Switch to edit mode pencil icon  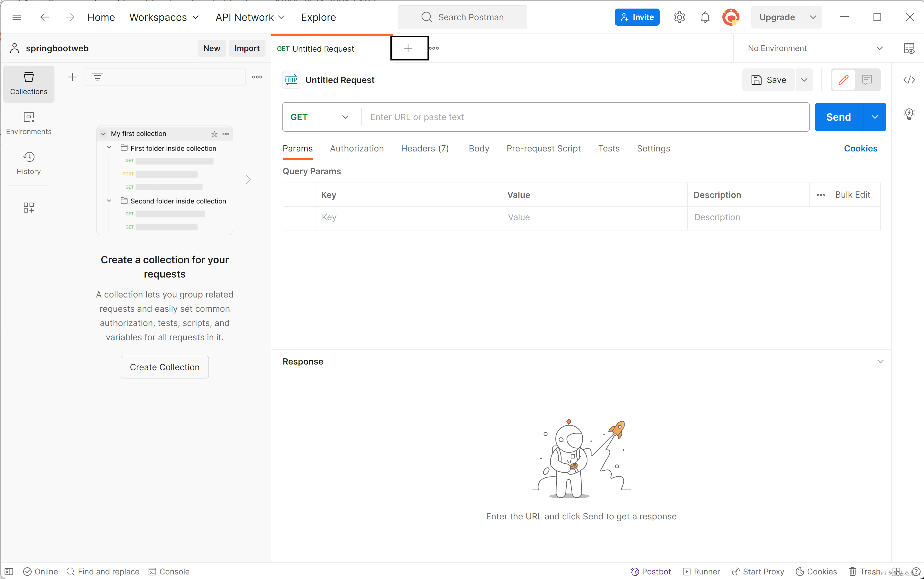843,80
